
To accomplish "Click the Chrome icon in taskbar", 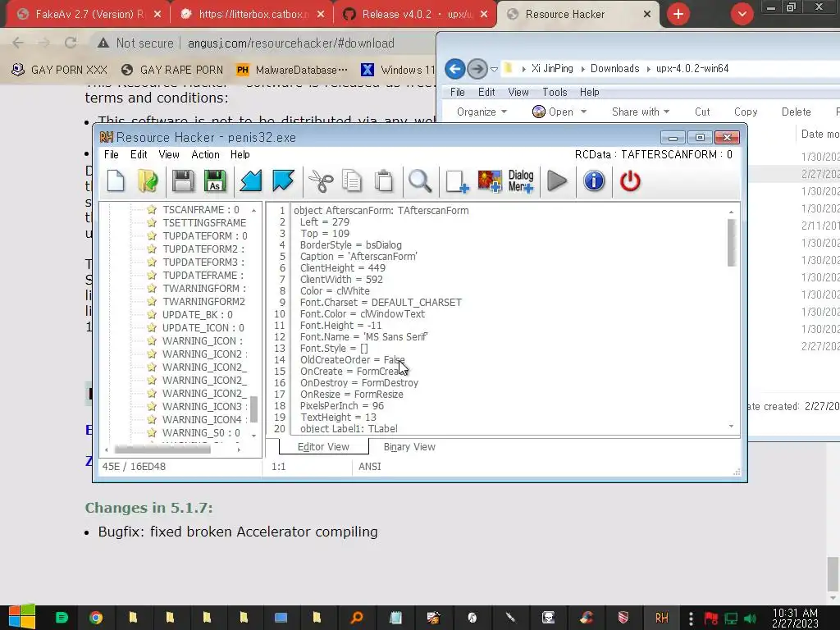I will coord(96,618).
